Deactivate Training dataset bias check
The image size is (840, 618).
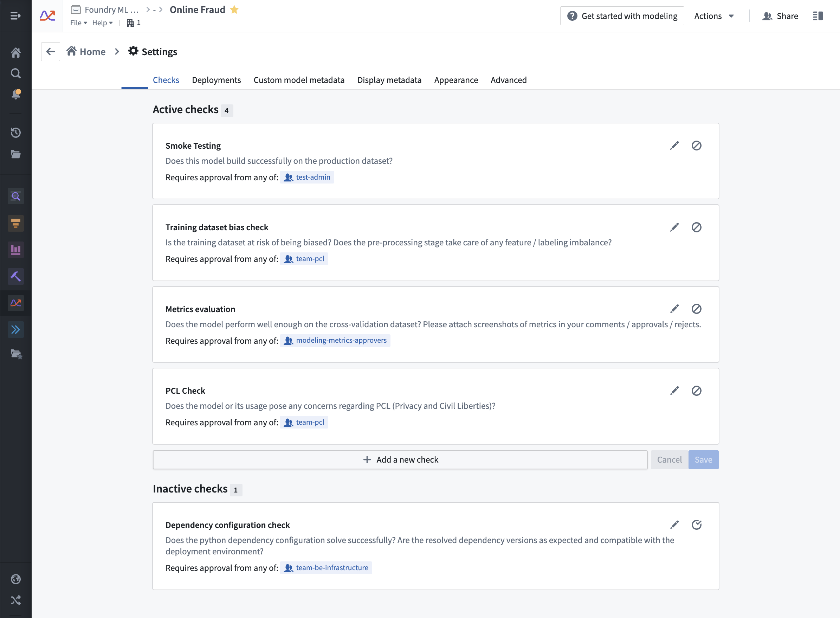coord(696,227)
